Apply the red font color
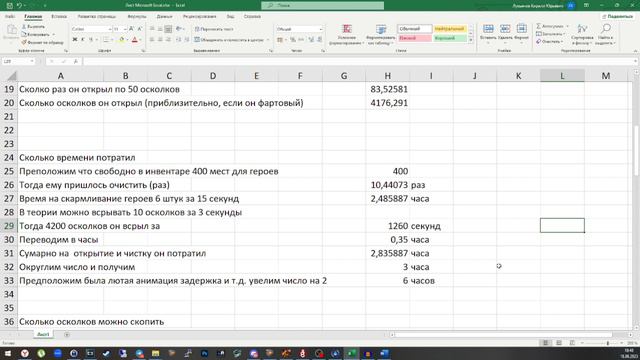 (135, 40)
